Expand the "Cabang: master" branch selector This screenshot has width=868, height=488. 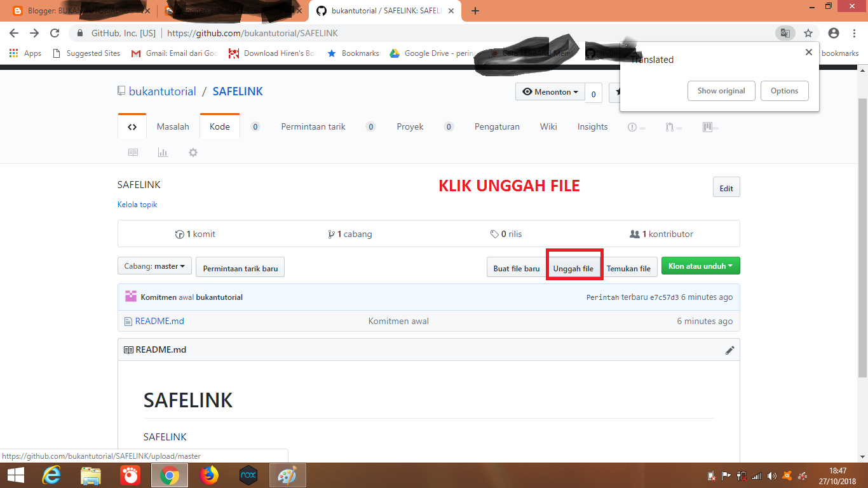(154, 266)
